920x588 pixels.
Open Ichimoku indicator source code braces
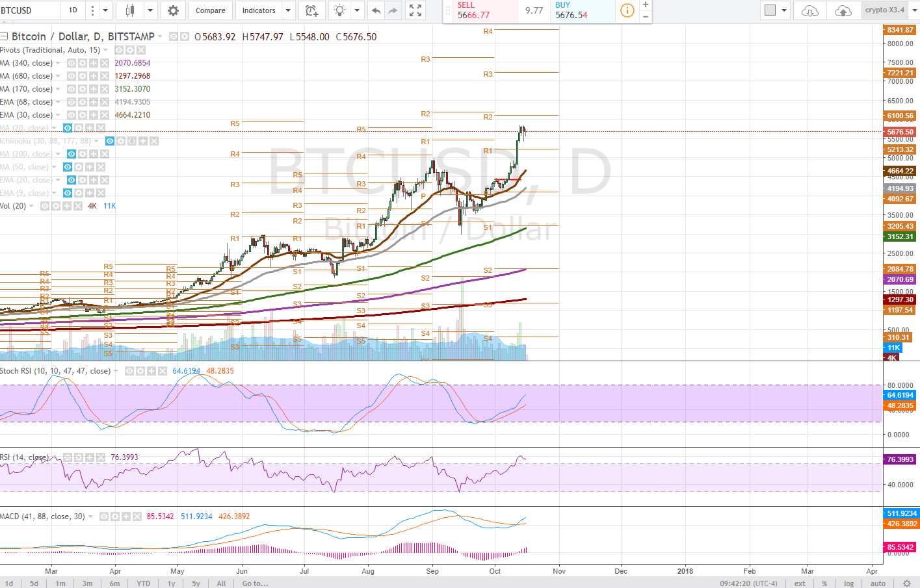point(132,141)
